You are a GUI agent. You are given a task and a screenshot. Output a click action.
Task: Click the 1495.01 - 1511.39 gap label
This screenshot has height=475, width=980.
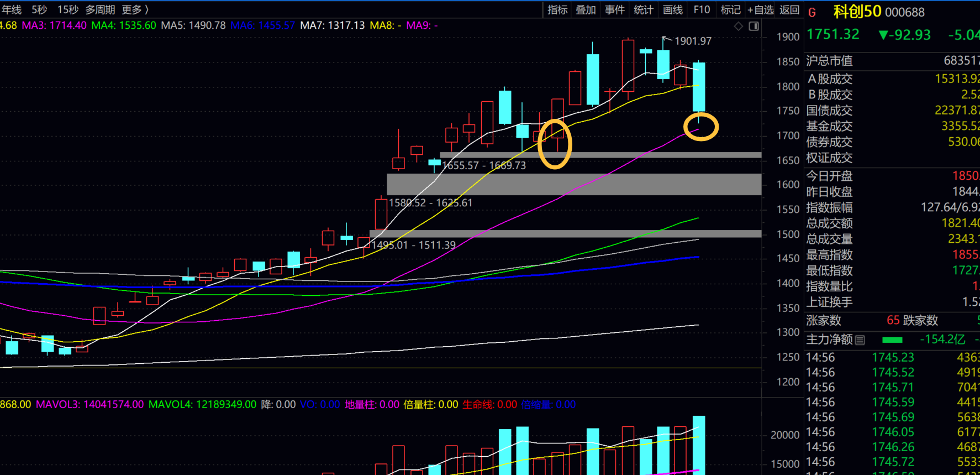pyautogui.click(x=414, y=245)
